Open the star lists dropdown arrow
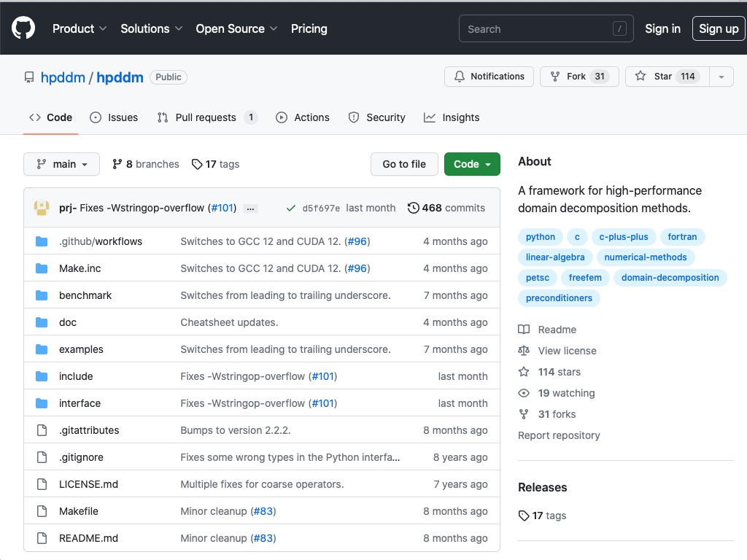This screenshot has height=560, width=747. [x=721, y=77]
